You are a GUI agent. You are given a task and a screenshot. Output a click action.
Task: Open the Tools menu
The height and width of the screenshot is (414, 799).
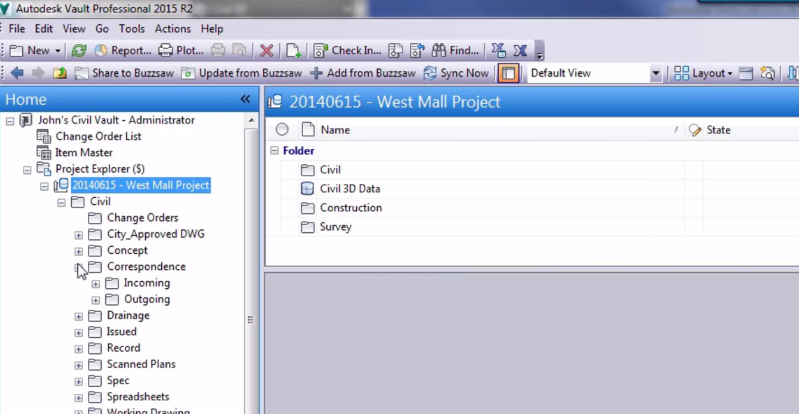point(132,29)
